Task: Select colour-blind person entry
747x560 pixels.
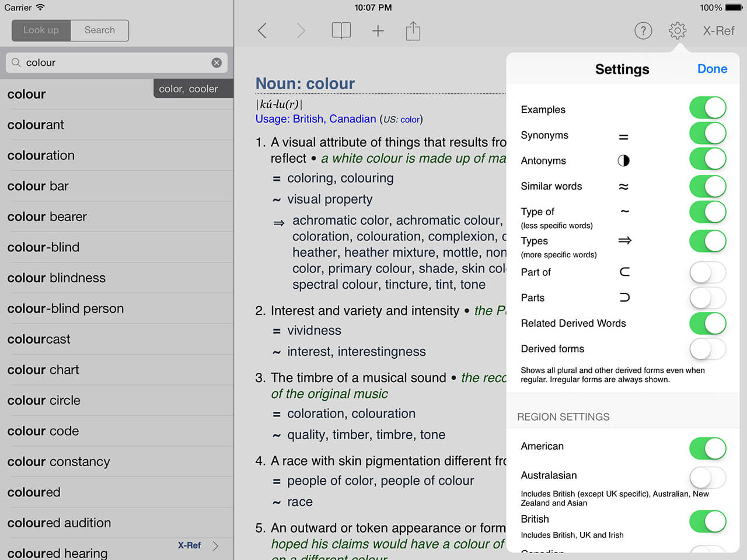Action: 117,309
